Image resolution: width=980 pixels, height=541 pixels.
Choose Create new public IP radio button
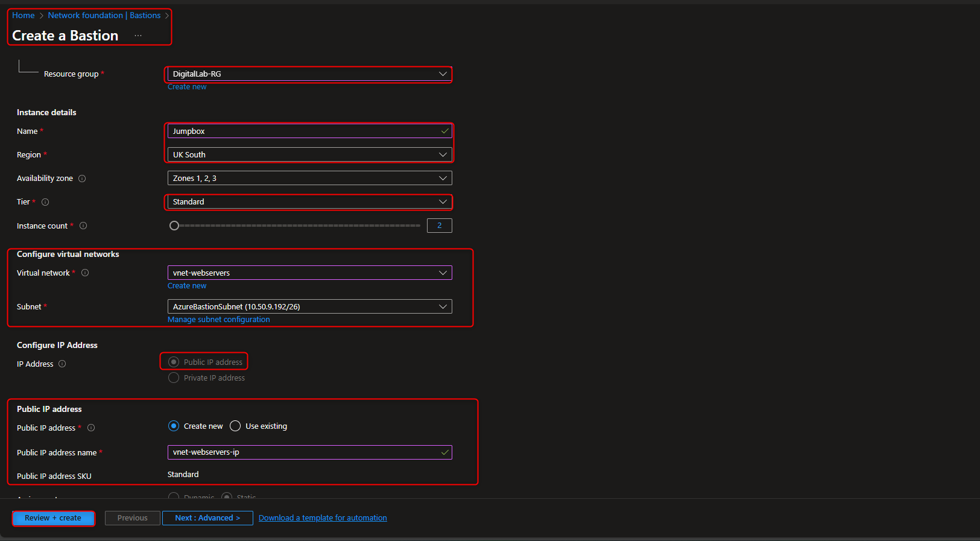click(174, 426)
